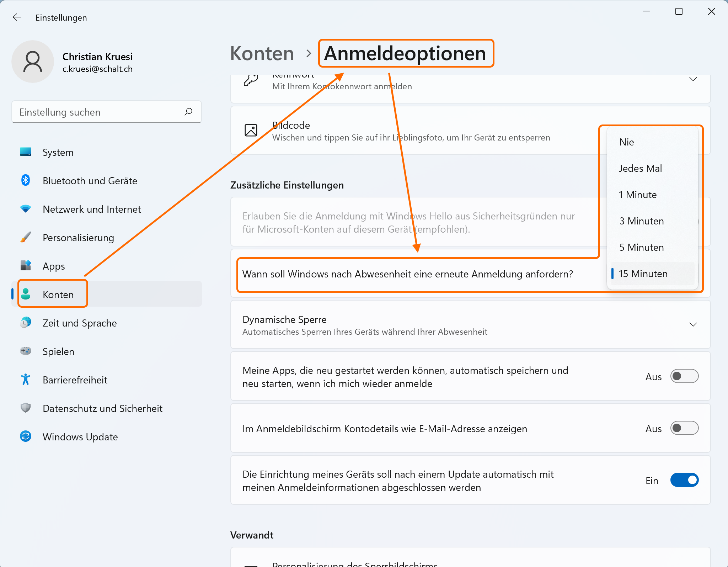This screenshot has width=728, height=567.
Task: Click the System monitor icon
Action: [26, 152]
